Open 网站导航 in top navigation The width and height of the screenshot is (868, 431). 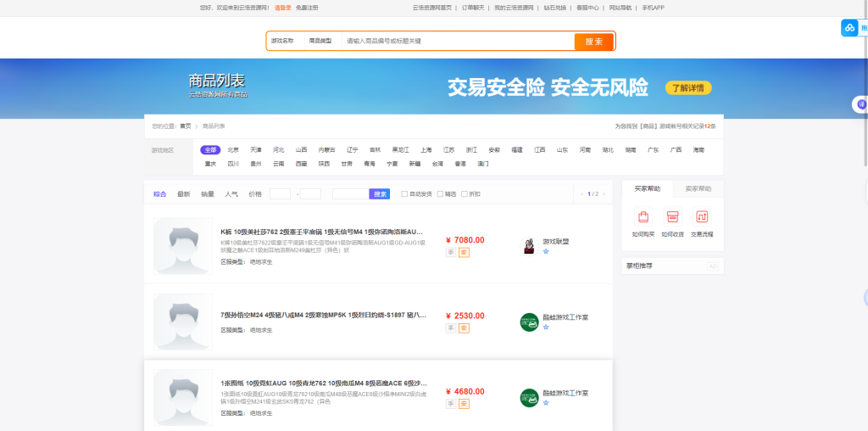[620, 8]
